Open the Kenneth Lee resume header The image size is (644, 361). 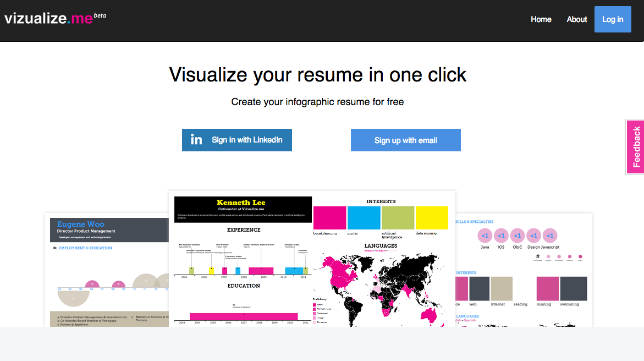243,209
